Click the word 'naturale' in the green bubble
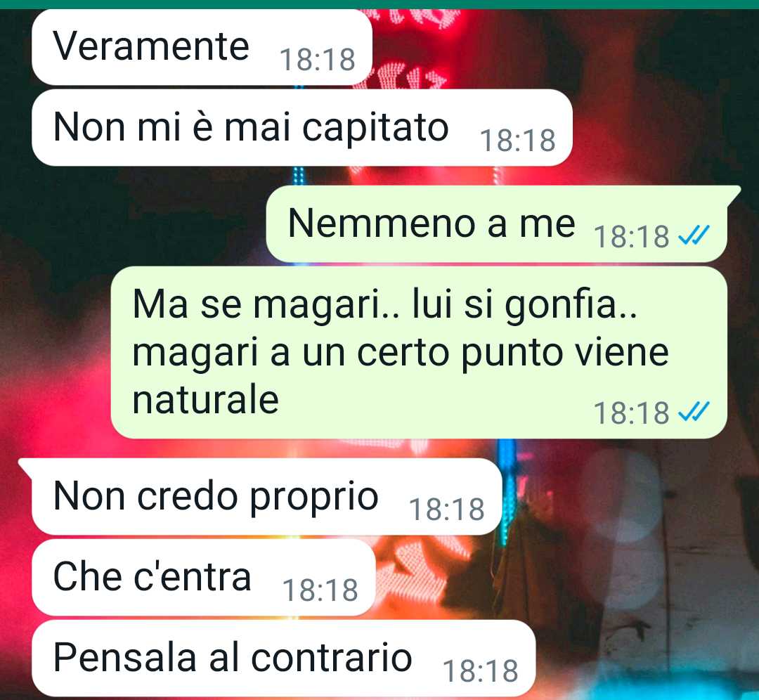 [206, 400]
